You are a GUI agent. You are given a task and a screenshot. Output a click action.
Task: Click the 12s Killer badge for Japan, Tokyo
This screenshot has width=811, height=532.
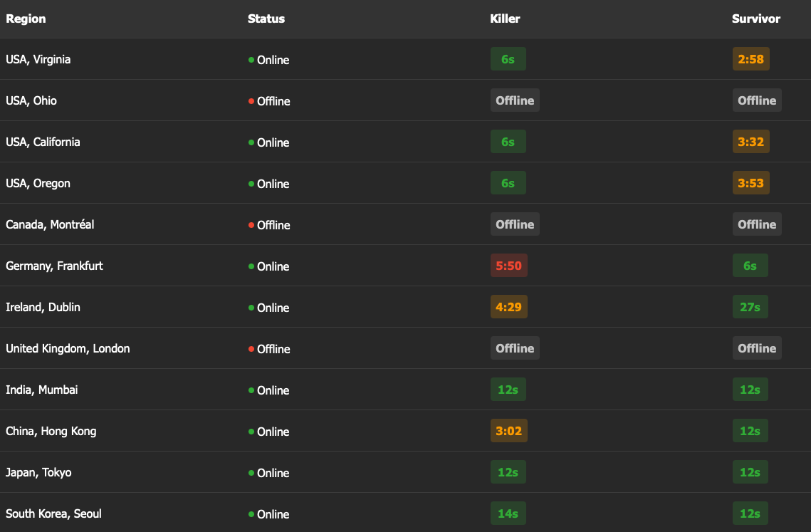click(x=508, y=472)
